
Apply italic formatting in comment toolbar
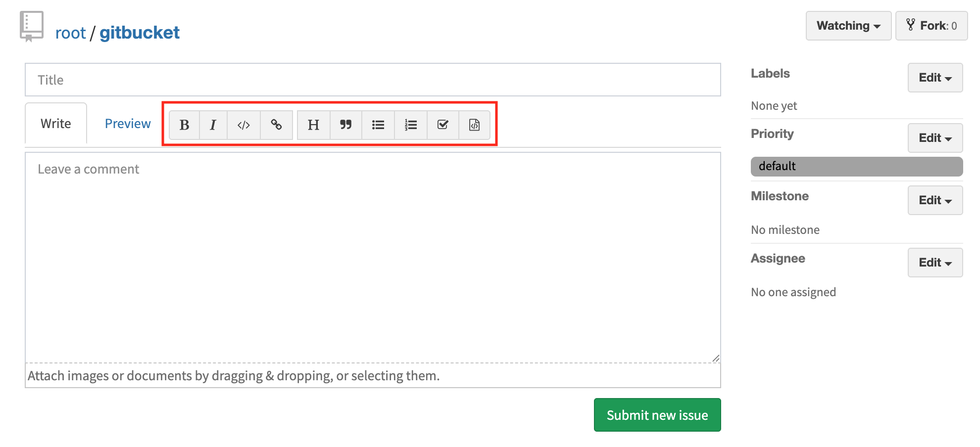click(x=213, y=125)
